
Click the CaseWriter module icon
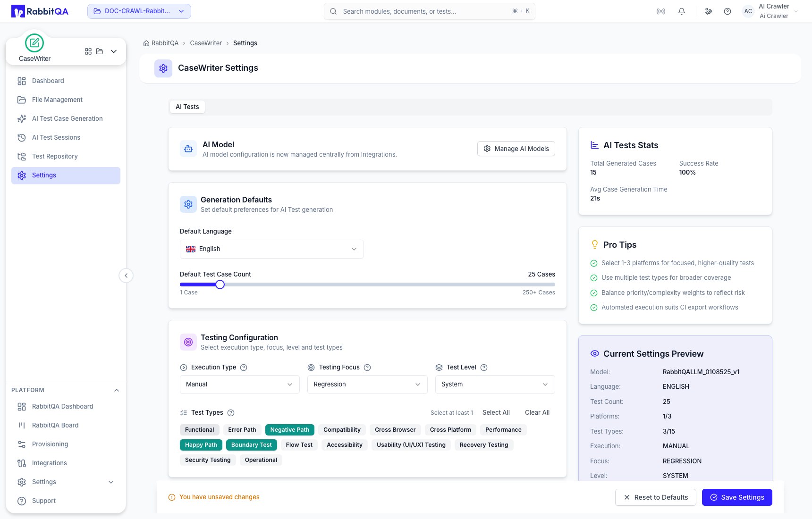point(34,43)
